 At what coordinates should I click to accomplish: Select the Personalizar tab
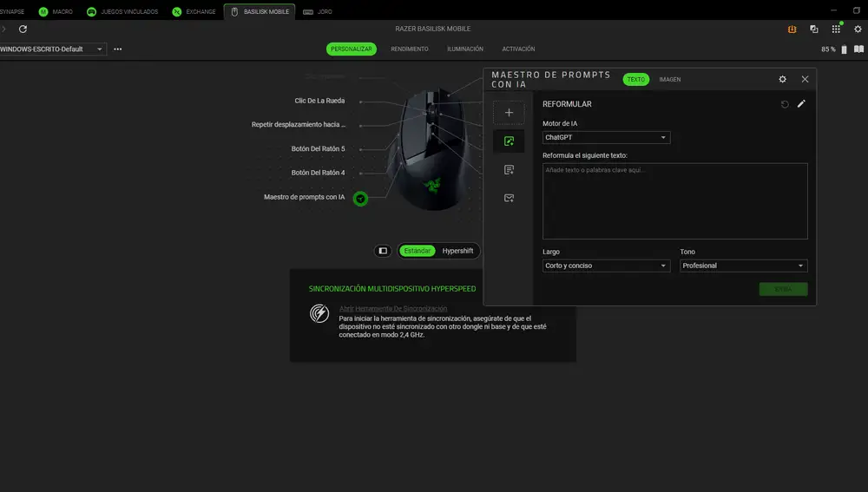[352, 49]
